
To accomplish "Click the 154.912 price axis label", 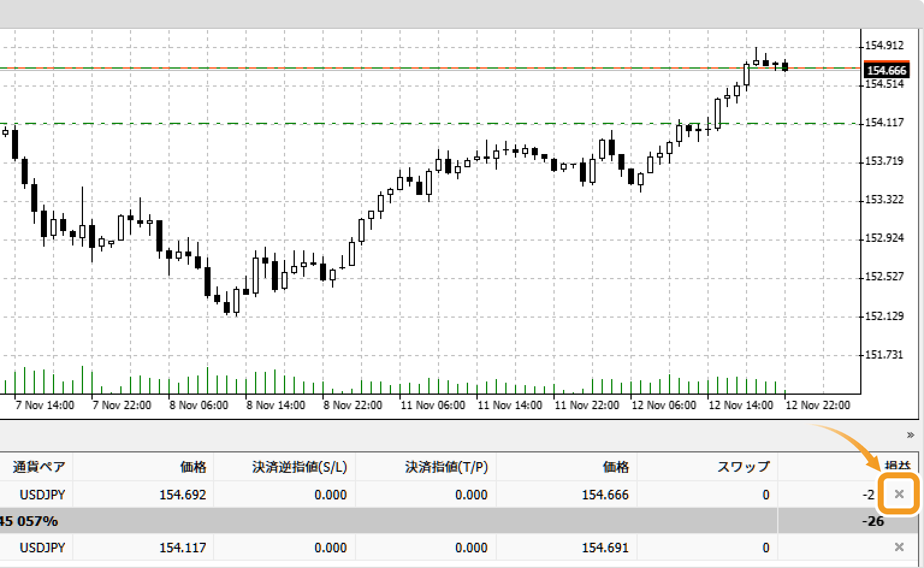I will [884, 46].
